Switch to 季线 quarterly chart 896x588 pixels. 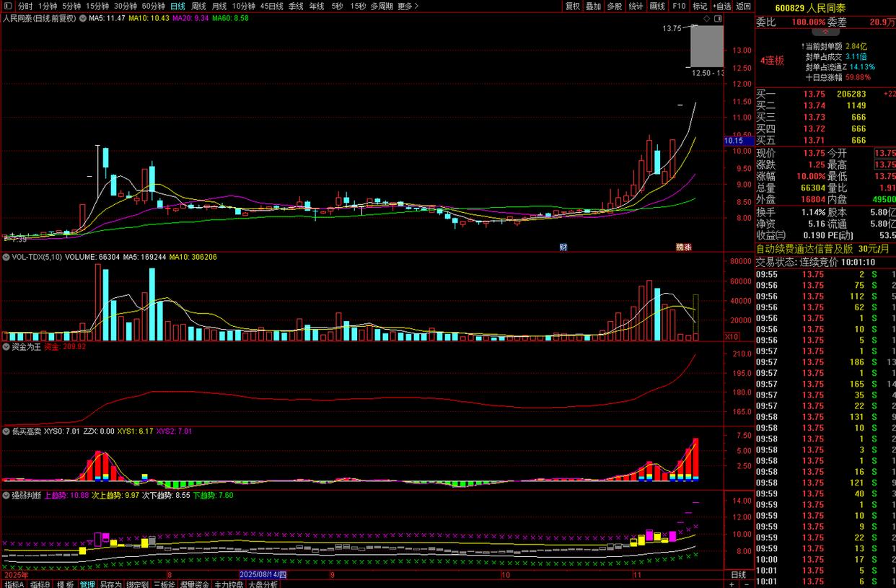(296, 6)
